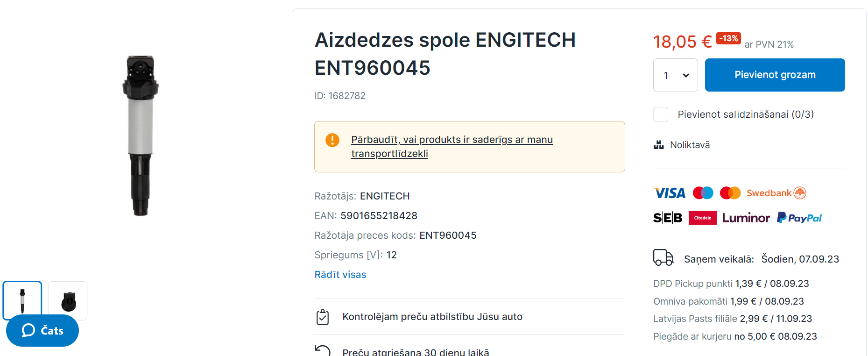Click the main ignition coil product image
This screenshot has height=356, width=868.
141,135
